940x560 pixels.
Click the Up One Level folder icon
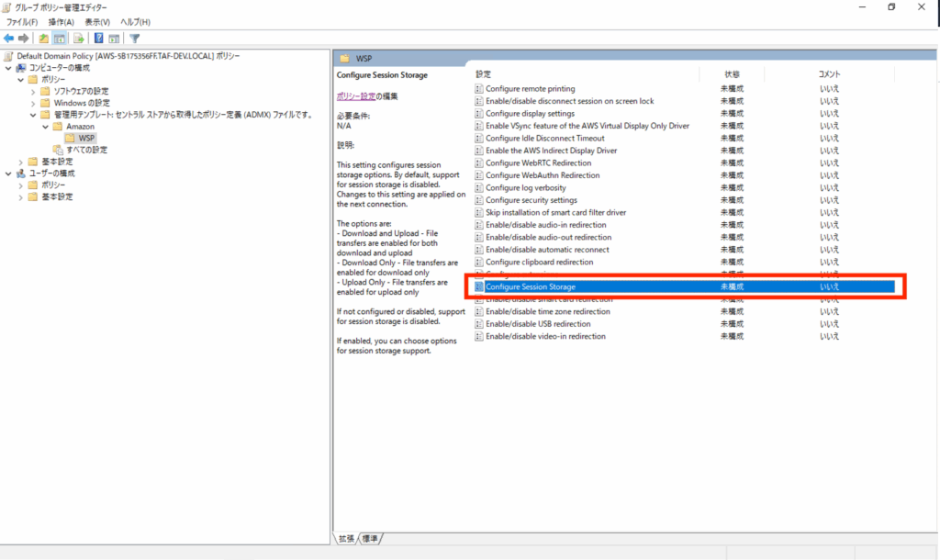[43, 39]
